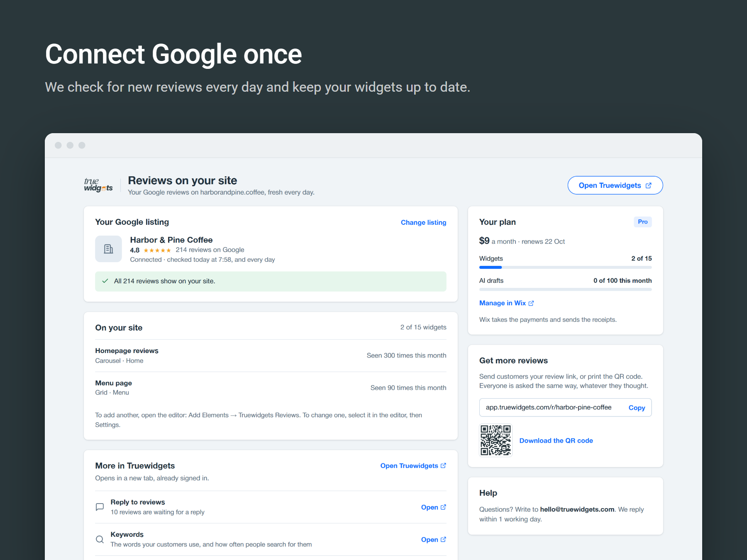
Task: Click the '2 of 15 widgets' count
Action: tap(423, 327)
